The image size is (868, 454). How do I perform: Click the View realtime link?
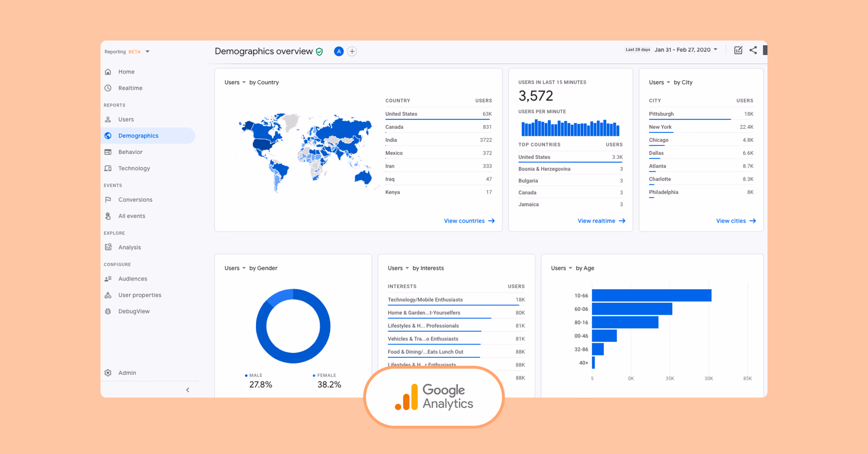tap(601, 221)
